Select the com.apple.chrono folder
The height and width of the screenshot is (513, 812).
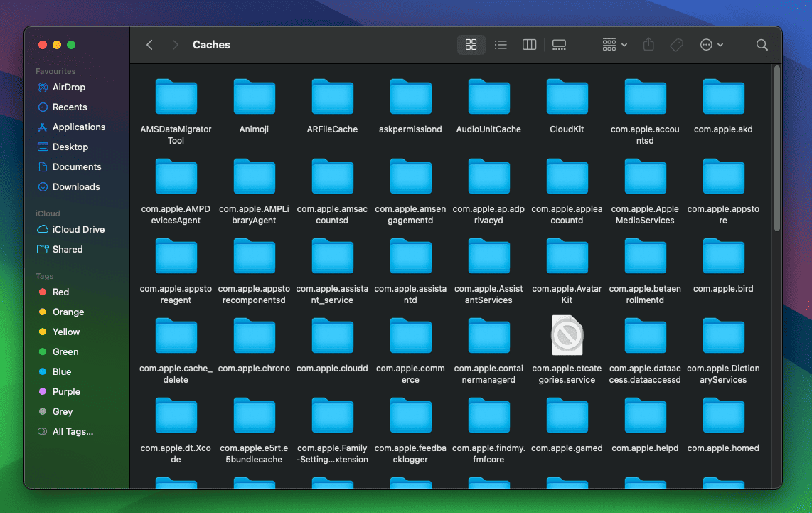[x=255, y=337]
